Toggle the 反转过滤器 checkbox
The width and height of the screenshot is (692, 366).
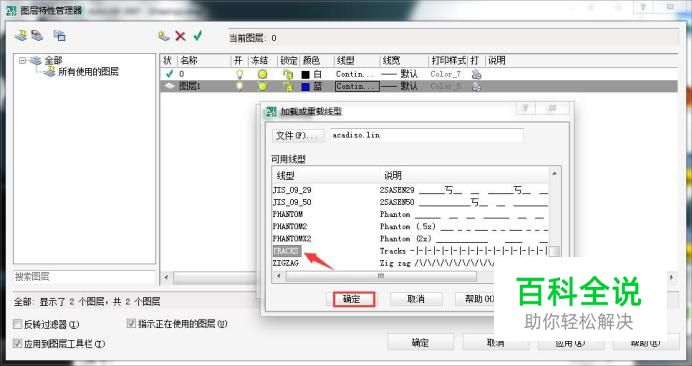point(18,324)
